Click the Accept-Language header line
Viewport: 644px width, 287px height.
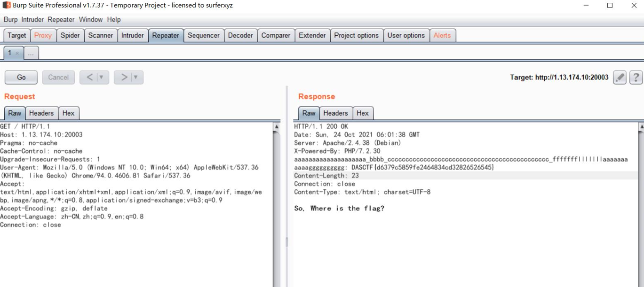[72, 217]
